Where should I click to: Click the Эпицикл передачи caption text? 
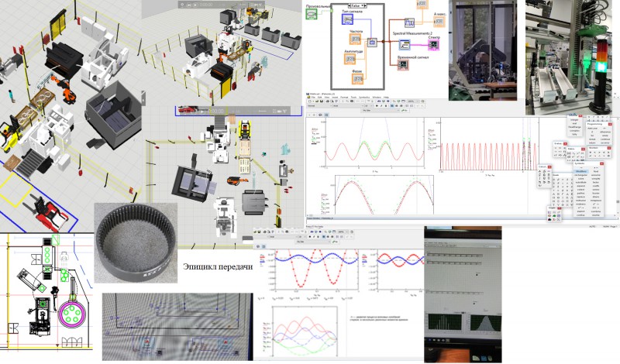click(218, 266)
